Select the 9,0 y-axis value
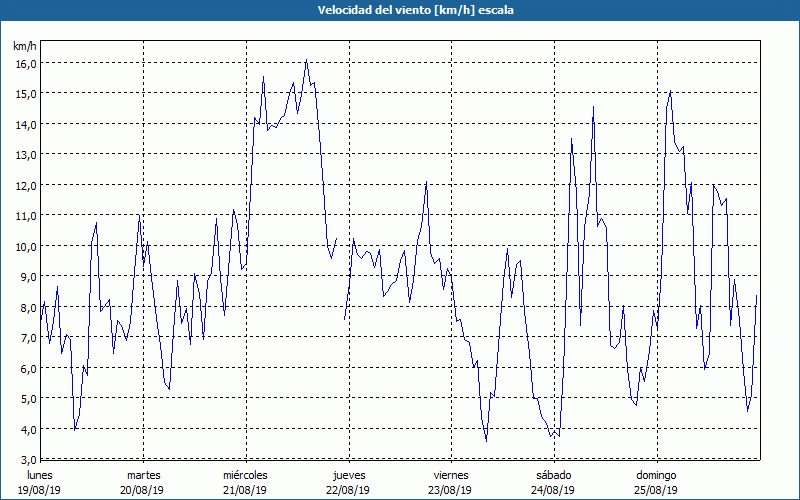Screen dimensions: 800x500 pyautogui.click(x=28, y=277)
